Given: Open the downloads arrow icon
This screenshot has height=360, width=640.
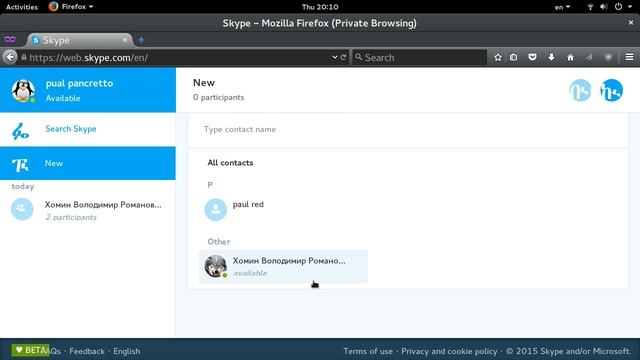Looking at the screenshot, I should pyautogui.click(x=551, y=57).
